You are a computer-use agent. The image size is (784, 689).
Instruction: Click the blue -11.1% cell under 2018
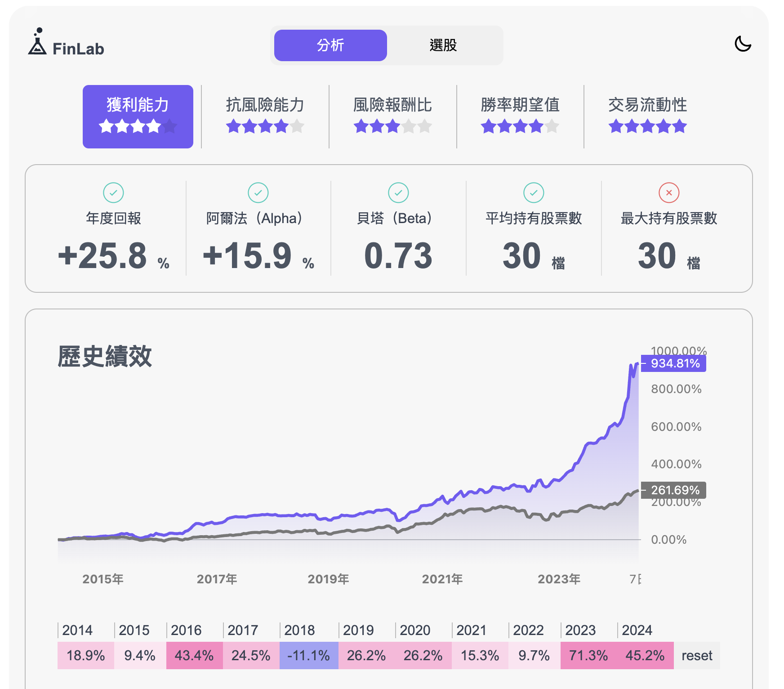[308, 656]
